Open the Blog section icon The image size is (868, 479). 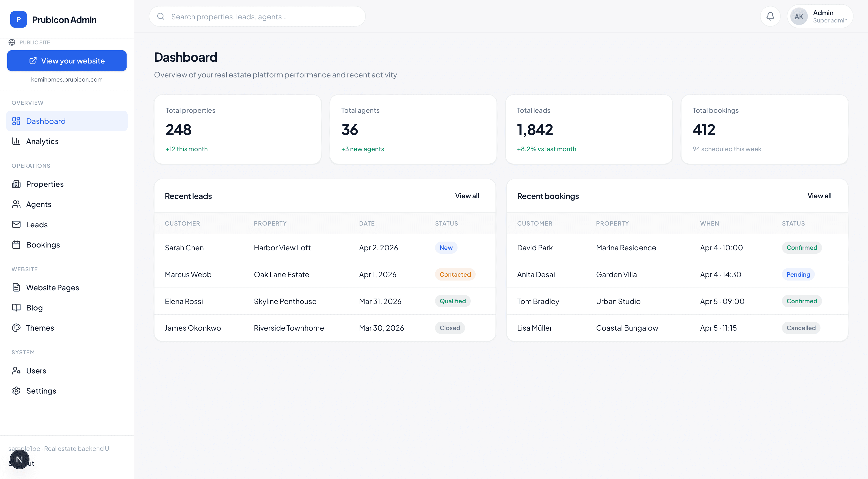click(16, 307)
